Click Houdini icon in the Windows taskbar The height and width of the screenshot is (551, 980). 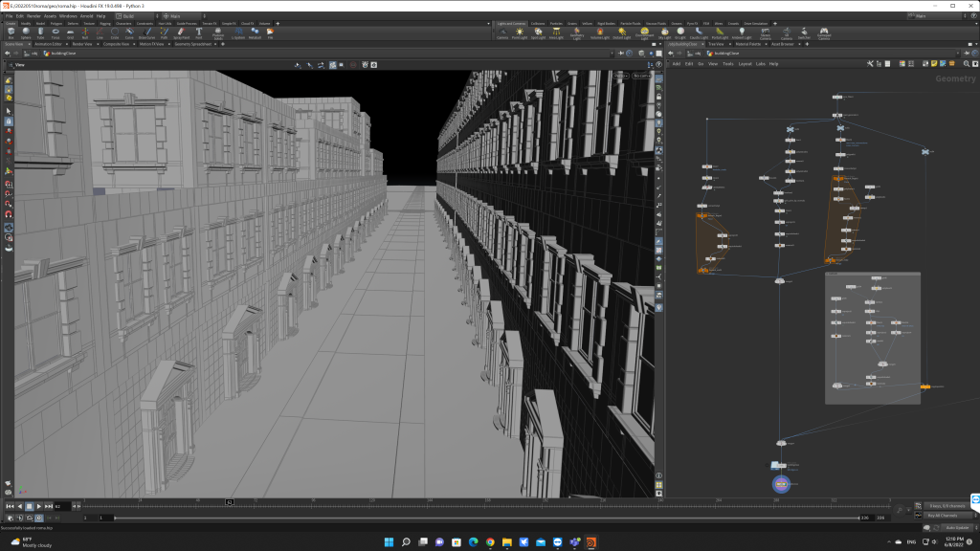click(590, 541)
